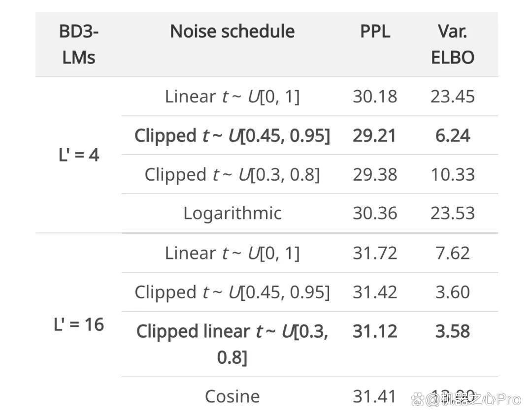Click the 机器之心Pro watermark text
The width and height of the screenshot is (532, 418).
pos(474,399)
